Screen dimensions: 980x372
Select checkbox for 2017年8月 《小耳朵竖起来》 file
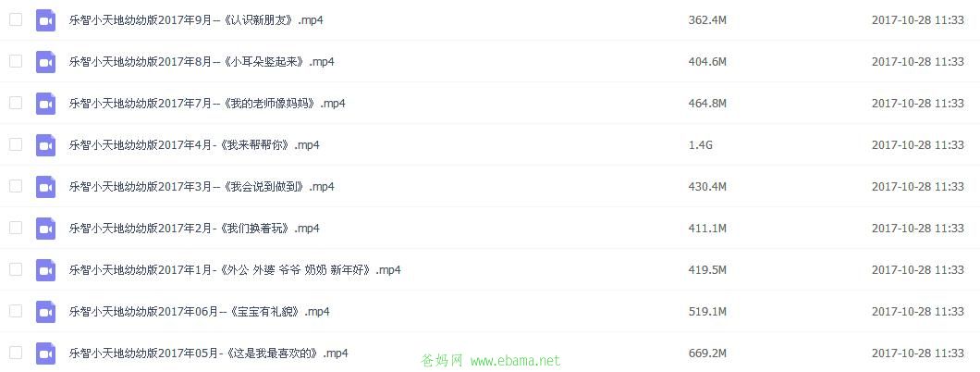[16, 61]
